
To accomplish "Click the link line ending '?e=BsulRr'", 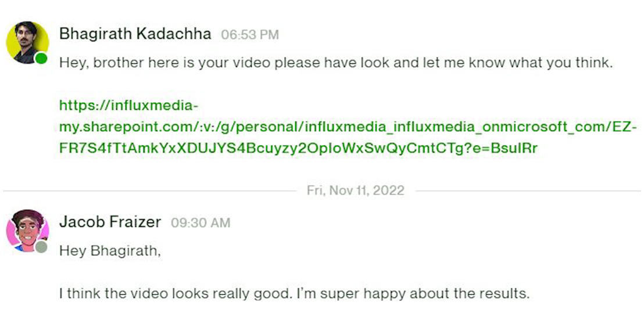I will point(298,148).
